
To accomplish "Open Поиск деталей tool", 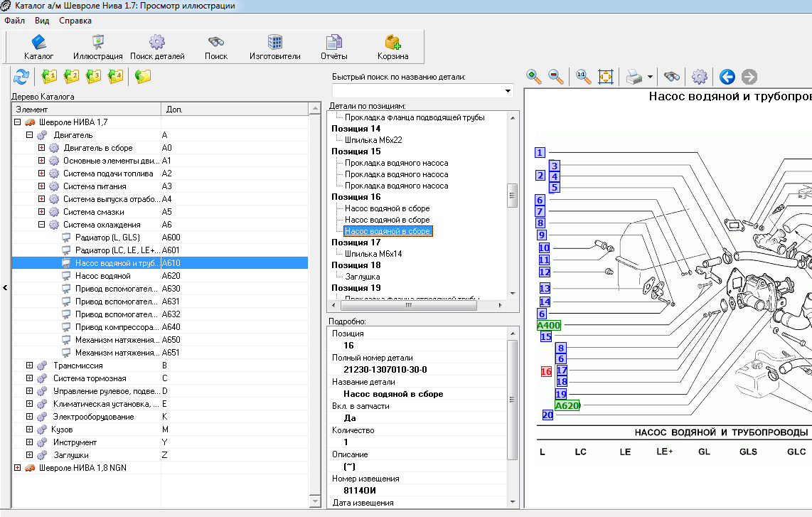I will coord(157,47).
